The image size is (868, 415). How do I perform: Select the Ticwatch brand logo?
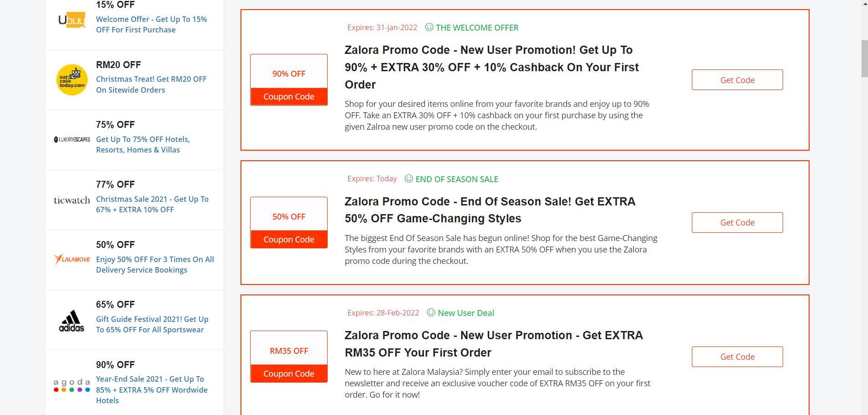coord(72,200)
